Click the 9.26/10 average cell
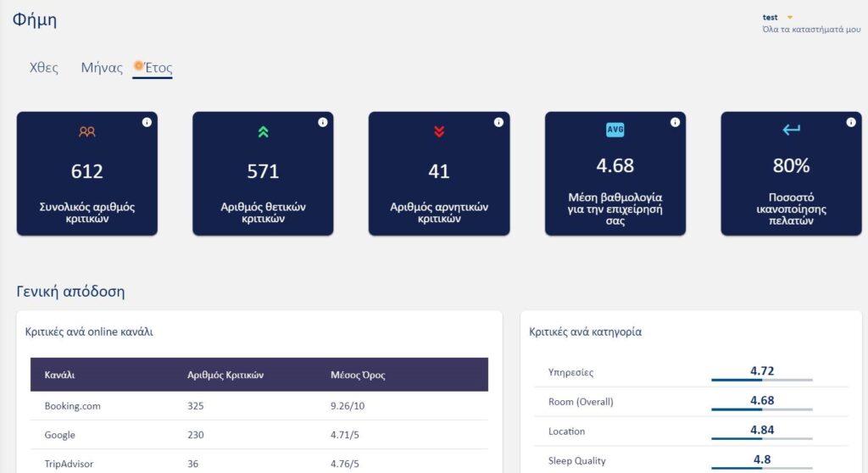The width and height of the screenshot is (868, 473). click(x=348, y=406)
